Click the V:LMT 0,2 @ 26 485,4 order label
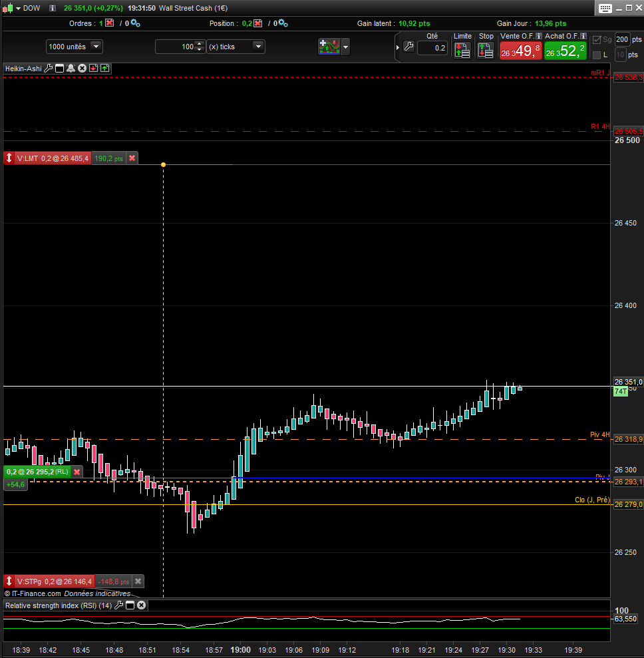The height and width of the screenshot is (658, 644). click(53, 158)
